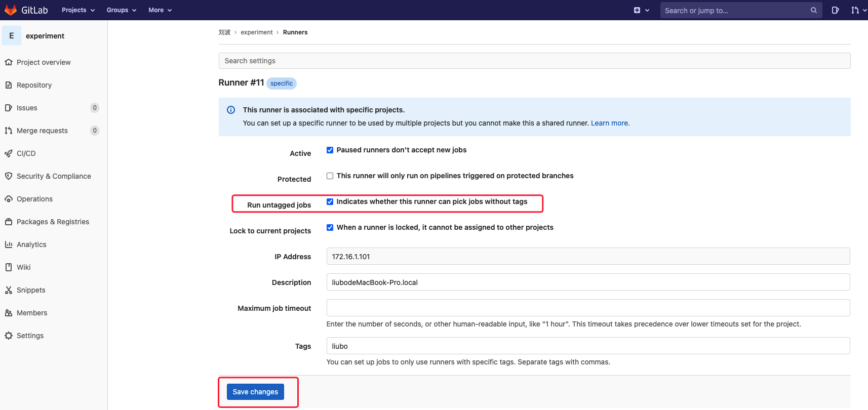This screenshot has height=410, width=868.
Task: Open the Security & Compliance shield icon
Action: [x=9, y=176]
